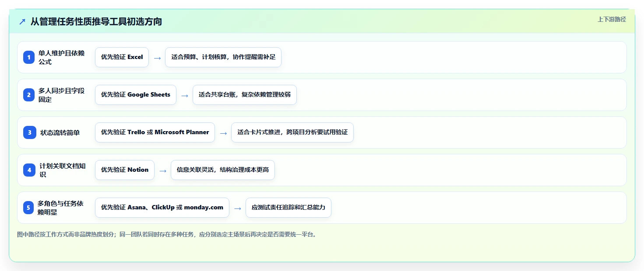Click the text 单人维护且依赖公式
644x271 pixels.
pos(62,57)
